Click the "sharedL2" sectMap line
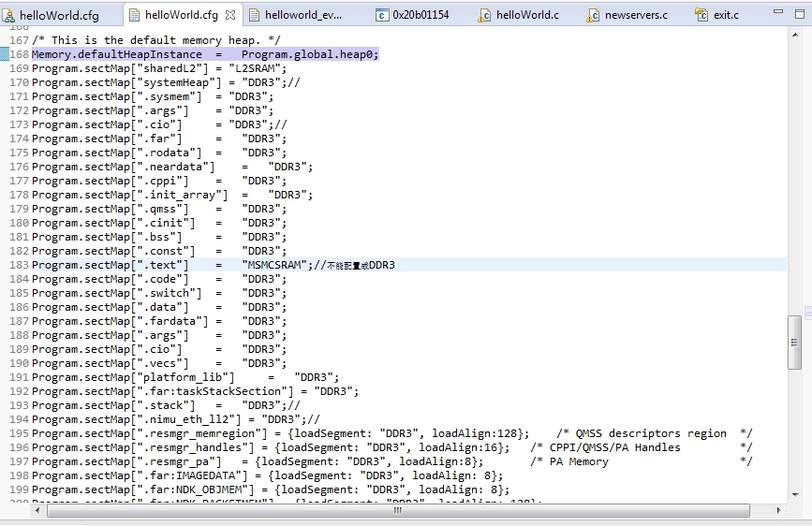This screenshot has height=526, width=812. [159, 68]
